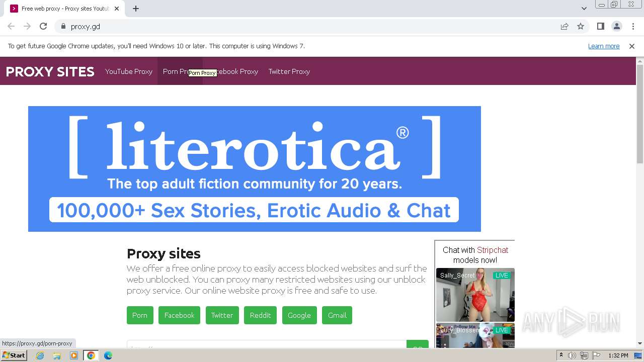Dismiss the Chrome update notification bar
Viewport: 644px width, 362px height.
coord(632,46)
